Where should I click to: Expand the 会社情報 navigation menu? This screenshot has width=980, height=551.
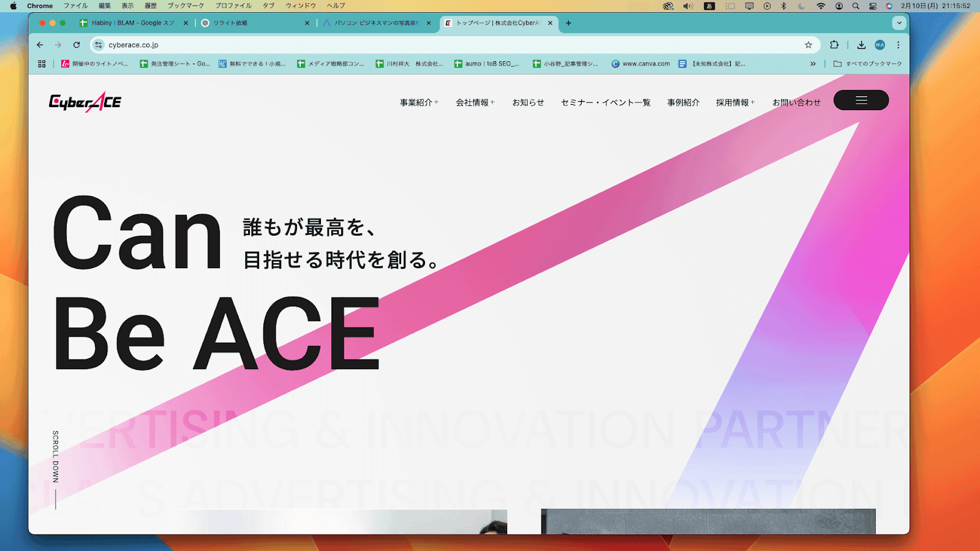pos(475,103)
